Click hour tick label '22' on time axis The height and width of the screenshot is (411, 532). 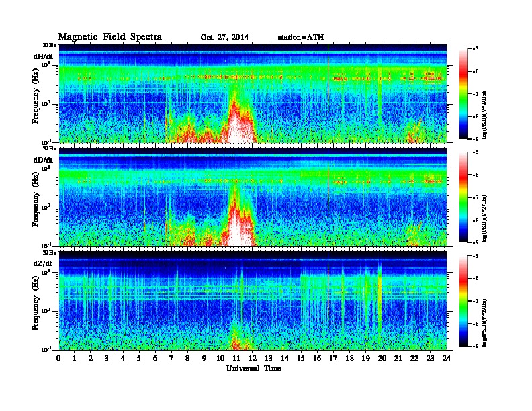[414, 359]
